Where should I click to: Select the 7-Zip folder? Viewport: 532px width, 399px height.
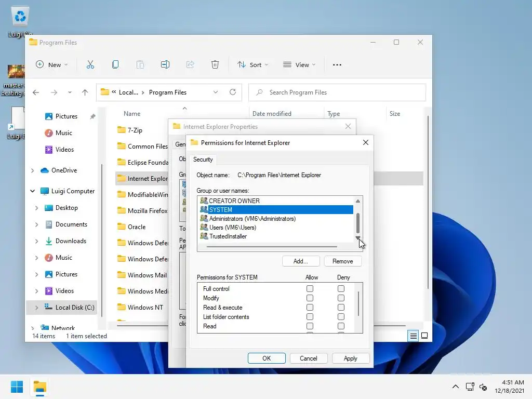click(x=135, y=130)
